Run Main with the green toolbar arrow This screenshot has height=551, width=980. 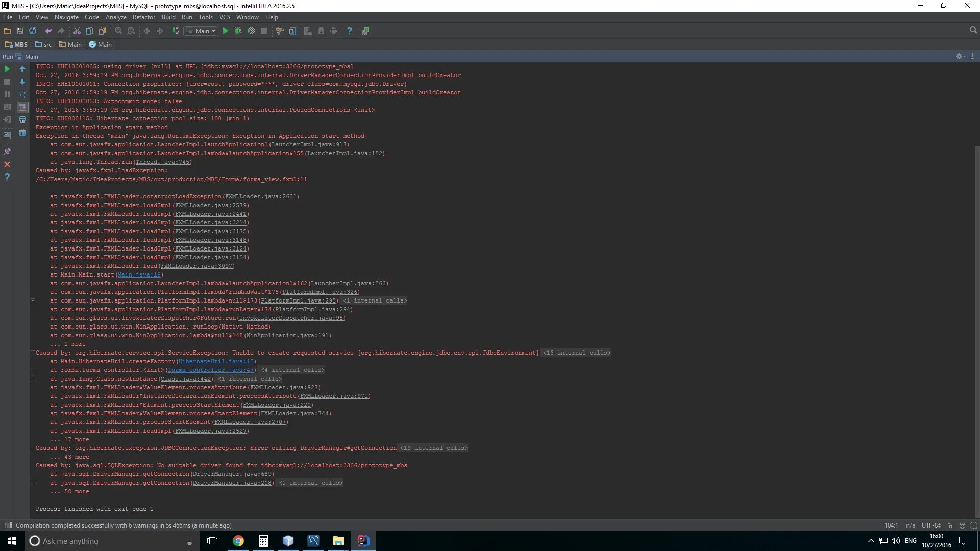pos(225,31)
